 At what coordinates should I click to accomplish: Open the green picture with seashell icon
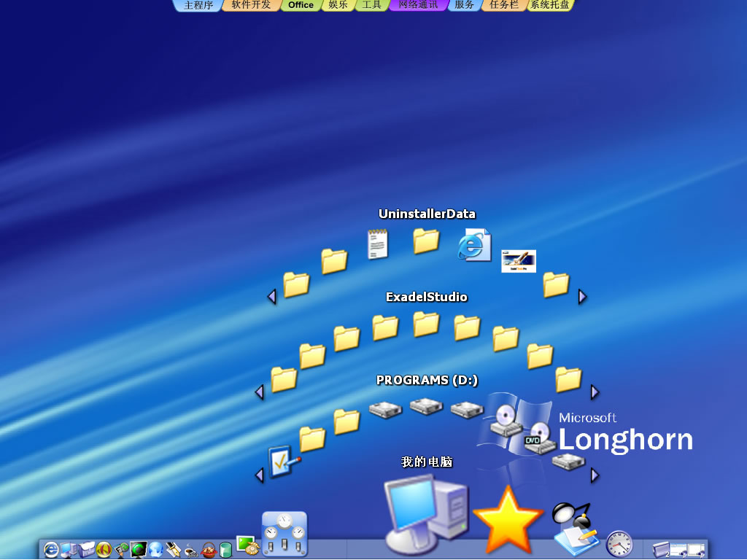(247, 545)
